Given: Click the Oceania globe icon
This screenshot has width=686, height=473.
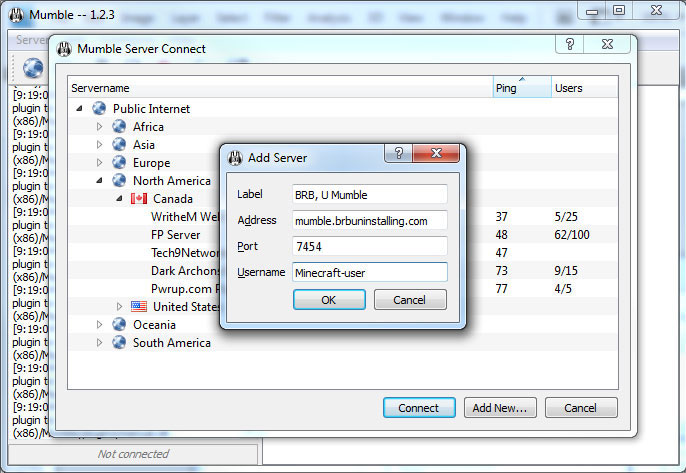Looking at the screenshot, I should click(x=119, y=324).
